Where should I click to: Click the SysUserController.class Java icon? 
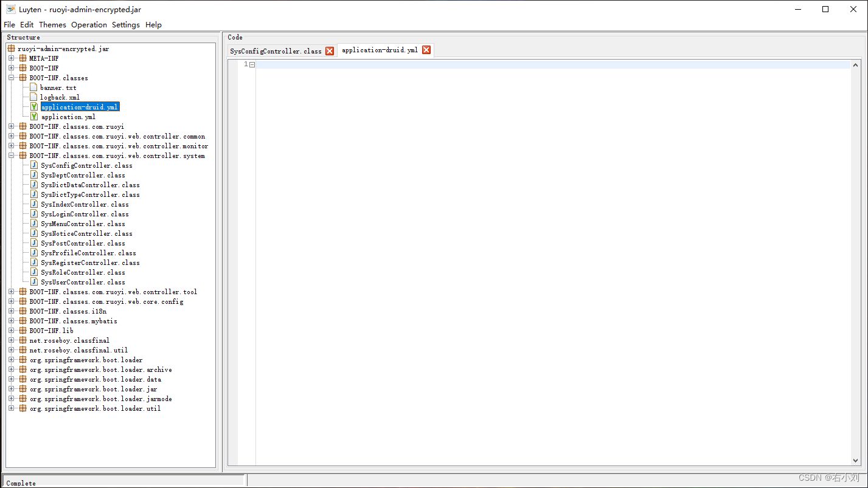[34, 282]
